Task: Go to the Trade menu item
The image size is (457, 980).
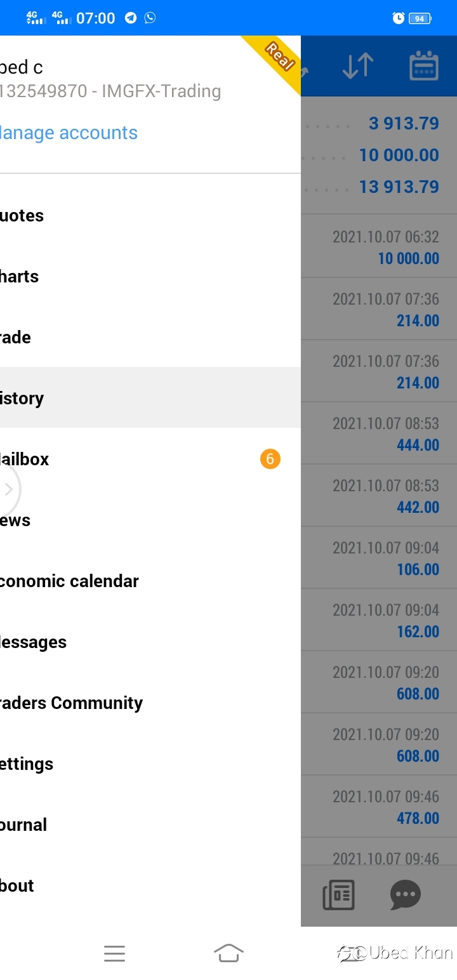Action: [x=150, y=338]
